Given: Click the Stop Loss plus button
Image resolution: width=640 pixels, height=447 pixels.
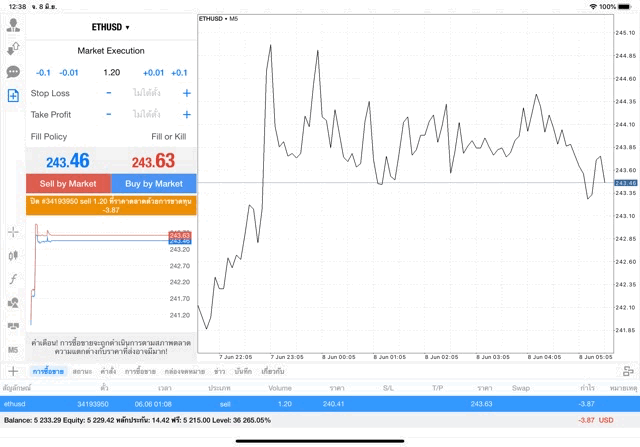Looking at the screenshot, I should (187, 93).
